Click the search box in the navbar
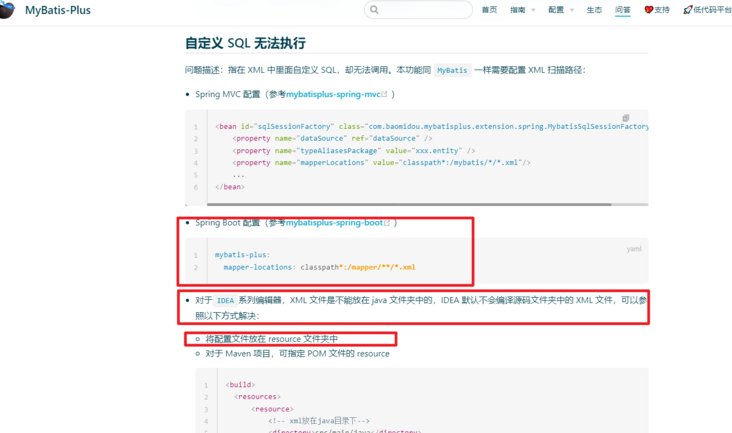Viewport: 732px width, 433px height. (418, 9)
